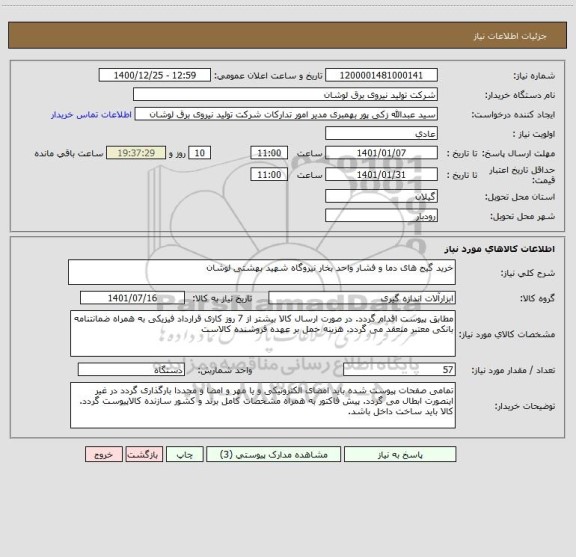Image resolution: width=576 pixels, height=557 pixels.
Task: Click the label مشخصات کالای مورد نیاز
Action: (x=508, y=334)
